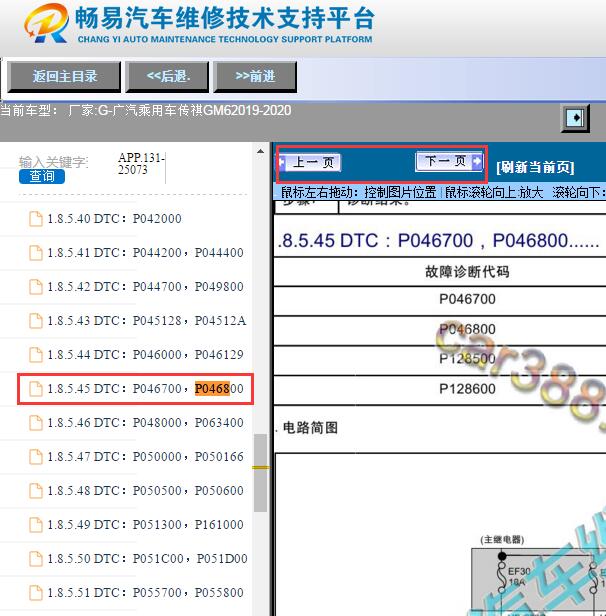The image size is (606, 616).
Task: Click document icon beside 1.8.5.48 entry
Action: [36, 491]
